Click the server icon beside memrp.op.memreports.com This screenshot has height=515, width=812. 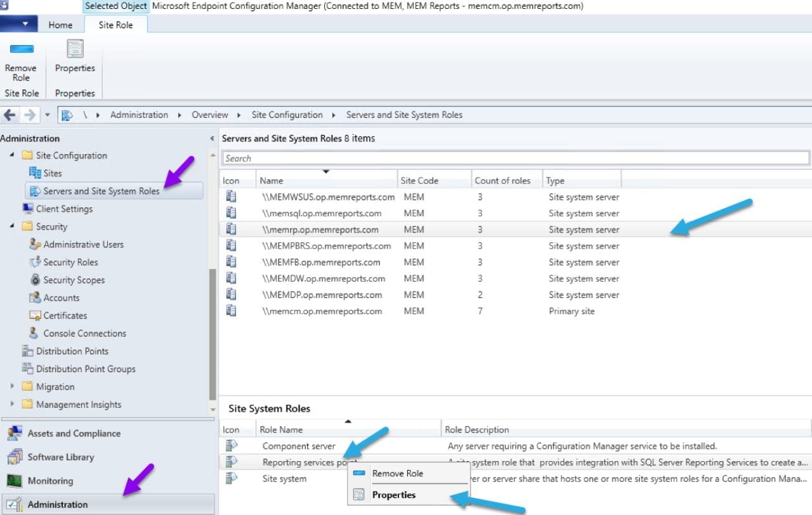232,230
